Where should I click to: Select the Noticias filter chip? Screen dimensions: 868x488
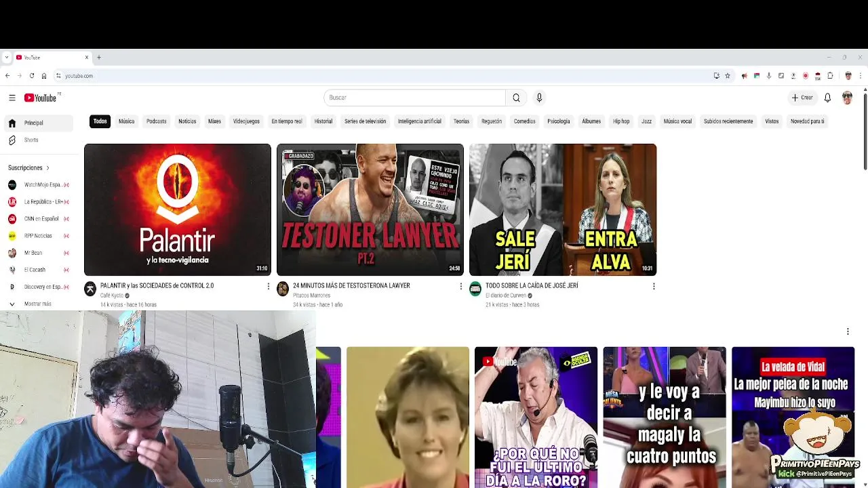pos(187,121)
